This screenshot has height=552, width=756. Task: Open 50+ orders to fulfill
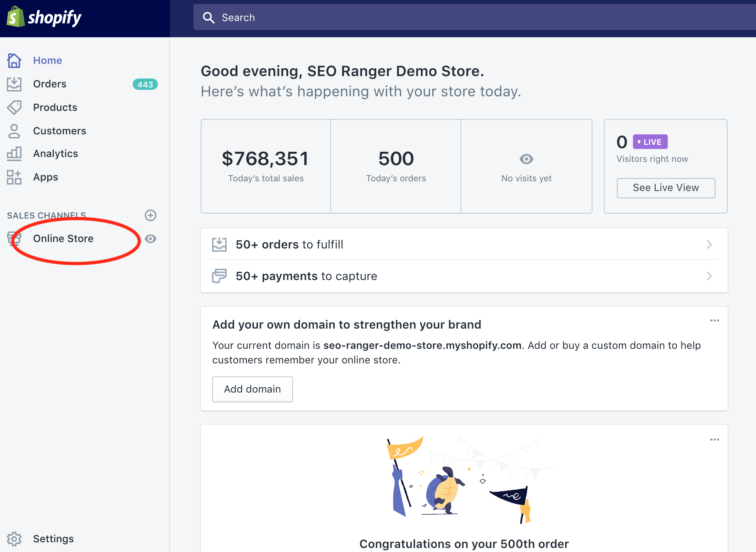click(x=464, y=244)
